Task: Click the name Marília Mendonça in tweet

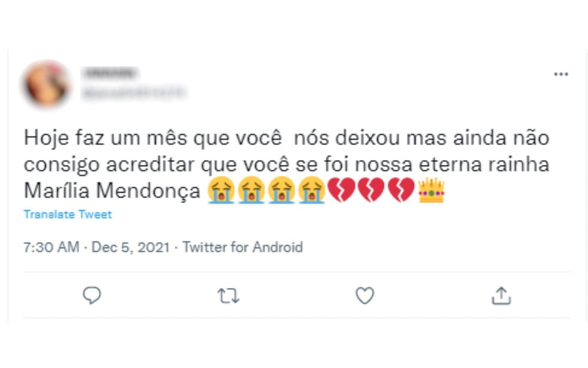Action: (112, 191)
